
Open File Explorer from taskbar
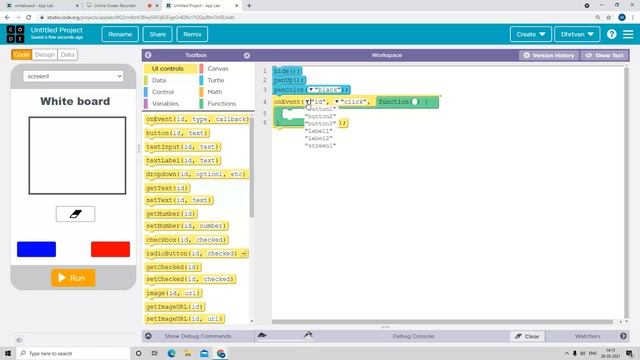188,353
